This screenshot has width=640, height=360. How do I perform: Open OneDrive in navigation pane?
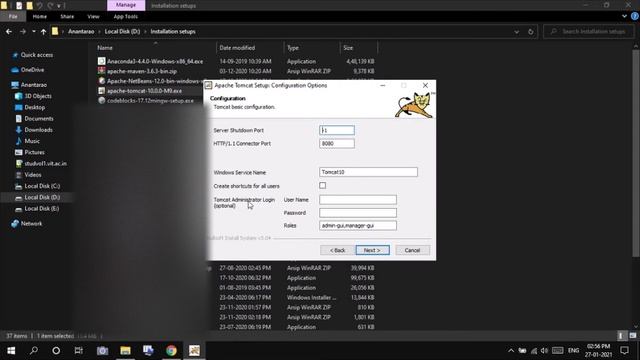(x=32, y=70)
